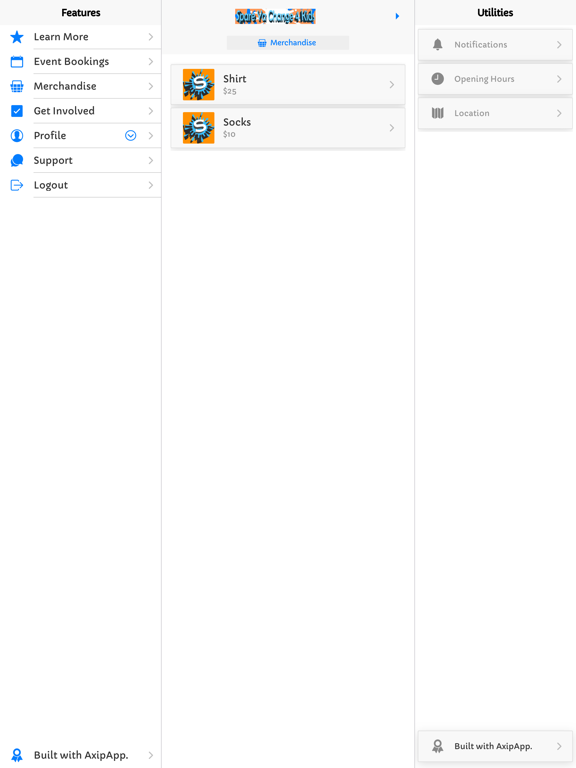576x768 pixels.
Task: Click the chevron on Learn More row
Action: (151, 37)
